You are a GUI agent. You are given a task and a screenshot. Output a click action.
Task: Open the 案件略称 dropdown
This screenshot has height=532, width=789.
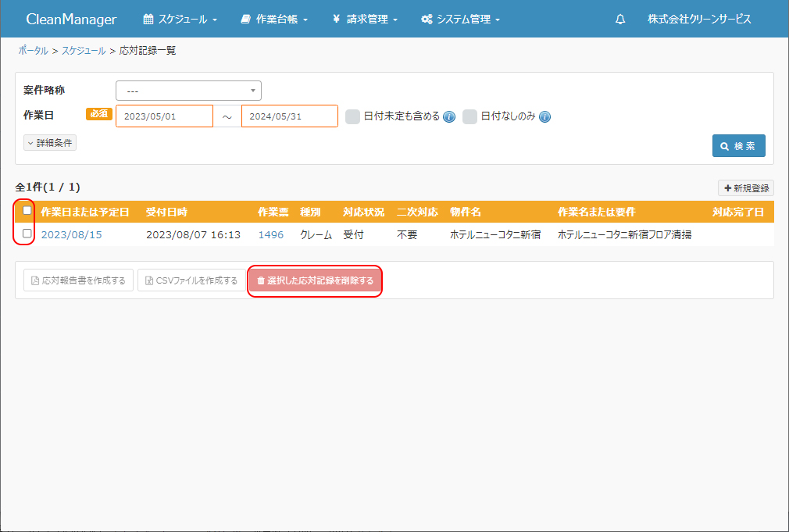[188, 91]
